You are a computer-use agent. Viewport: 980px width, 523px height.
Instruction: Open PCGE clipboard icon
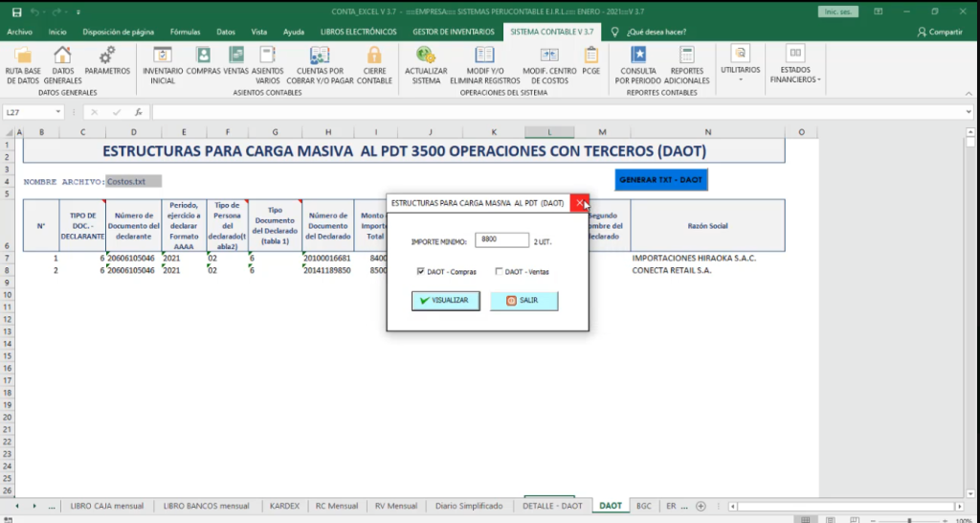pyautogui.click(x=590, y=55)
